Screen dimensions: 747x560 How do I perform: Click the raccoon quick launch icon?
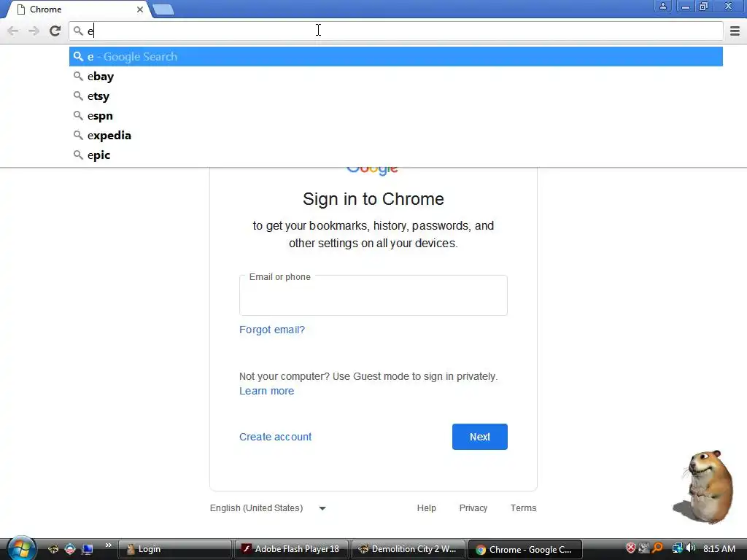[x=53, y=549]
